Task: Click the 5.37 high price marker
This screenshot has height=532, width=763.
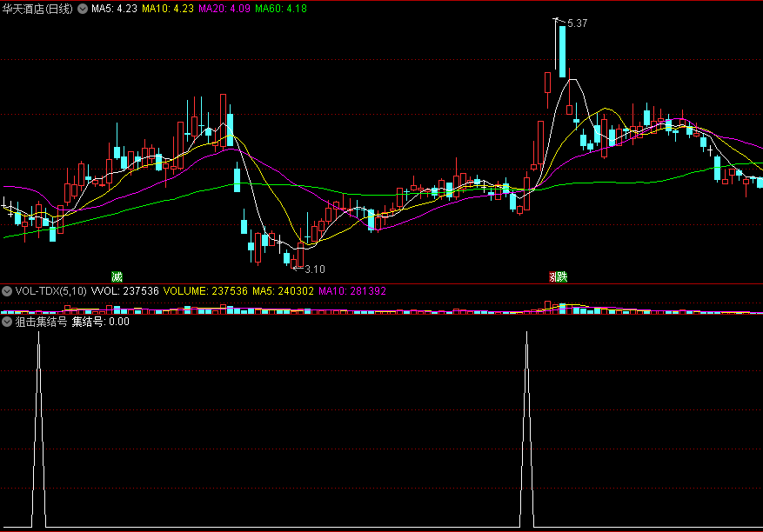Action: [577, 23]
